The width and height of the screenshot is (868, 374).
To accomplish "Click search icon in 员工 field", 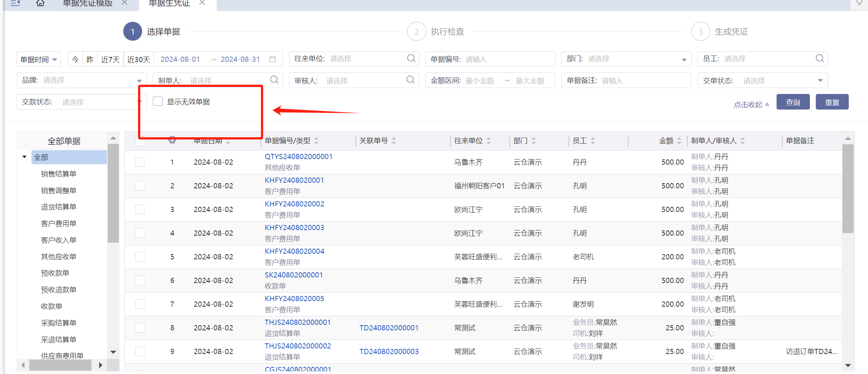I will click(x=820, y=58).
